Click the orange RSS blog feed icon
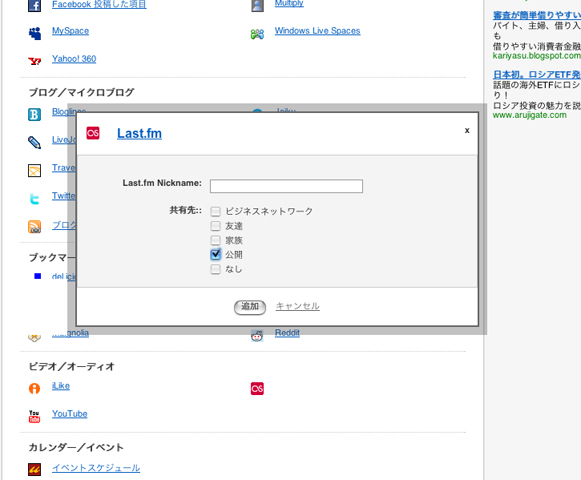 pos(34,226)
